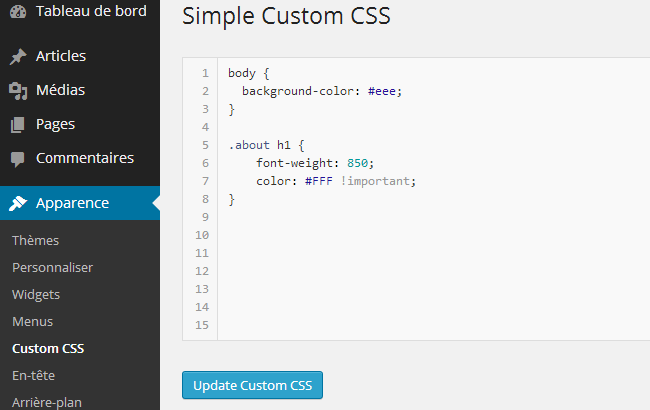Place cursor on font-weight 850 value
This screenshot has height=410, width=650.
pyautogui.click(x=357, y=163)
